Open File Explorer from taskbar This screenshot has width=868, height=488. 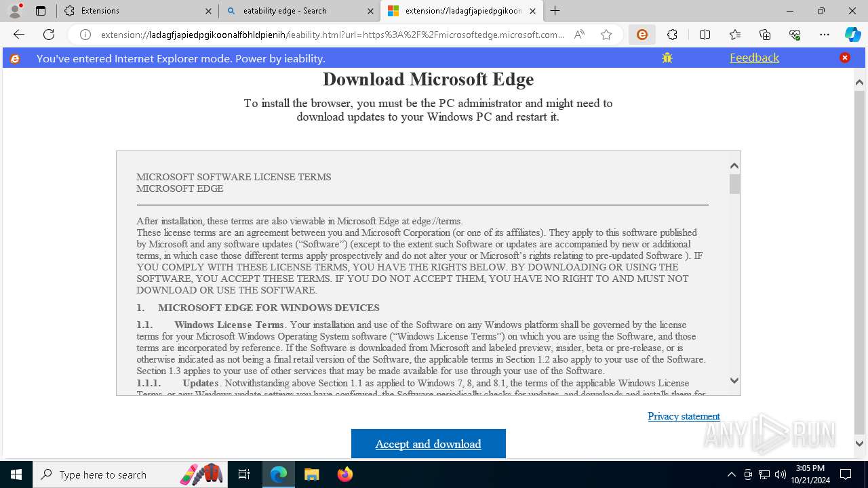[311, 474]
